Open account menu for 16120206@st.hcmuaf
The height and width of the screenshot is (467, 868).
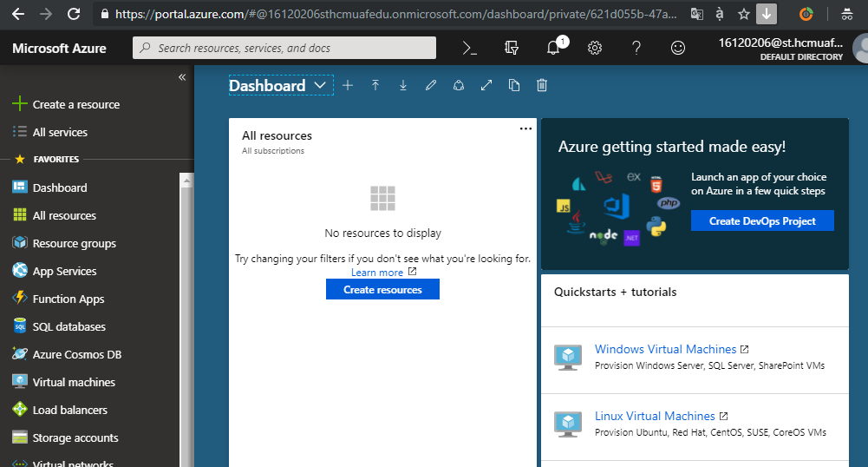tap(780, 49)
